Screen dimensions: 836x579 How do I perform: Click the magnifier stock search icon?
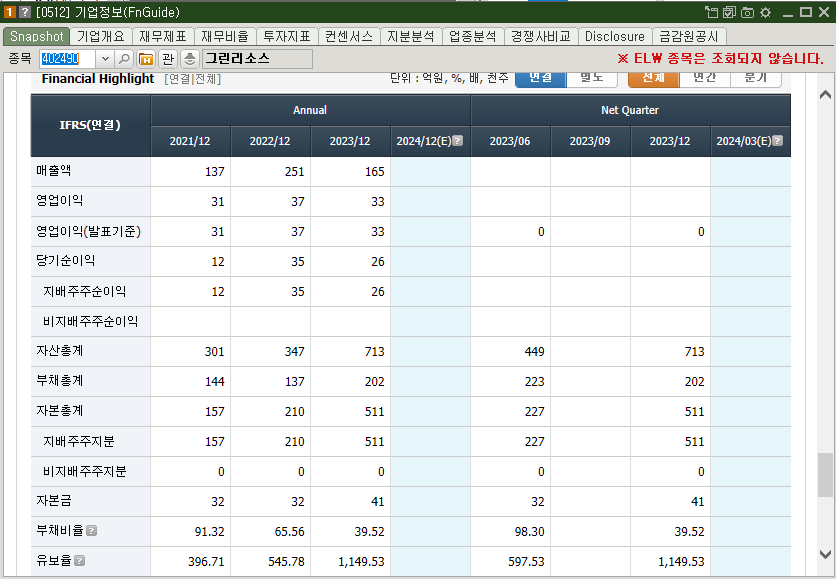tap(124, 59)
